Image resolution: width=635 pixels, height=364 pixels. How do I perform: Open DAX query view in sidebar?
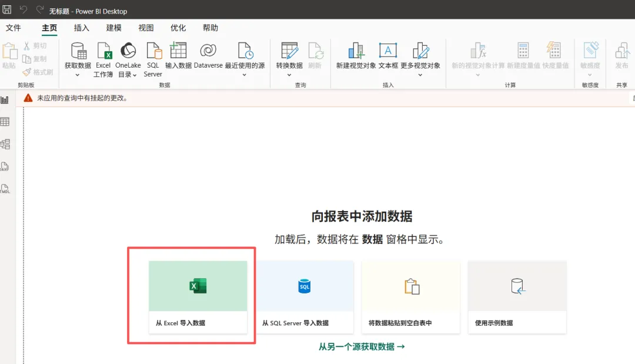[x=5, y=166]
